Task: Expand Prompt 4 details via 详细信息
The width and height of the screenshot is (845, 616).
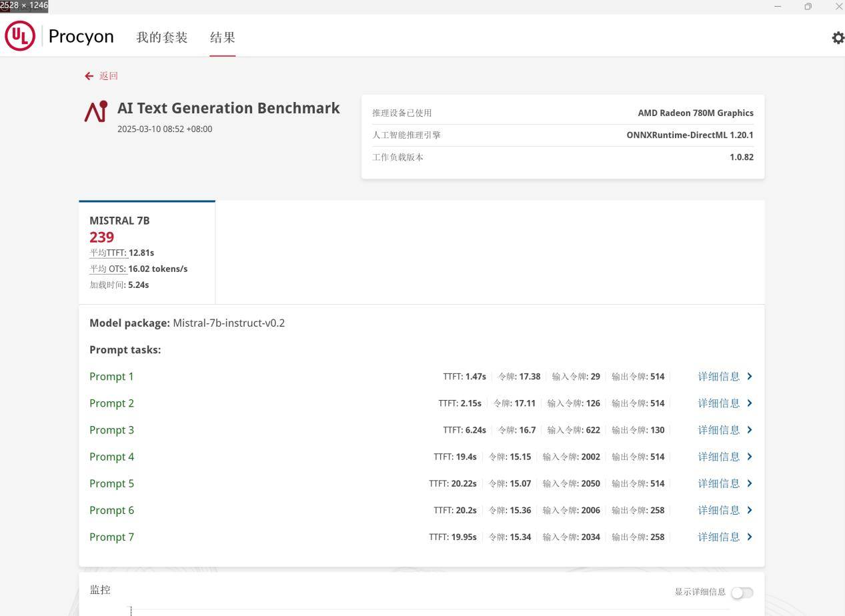Action: tap(718, 457)
